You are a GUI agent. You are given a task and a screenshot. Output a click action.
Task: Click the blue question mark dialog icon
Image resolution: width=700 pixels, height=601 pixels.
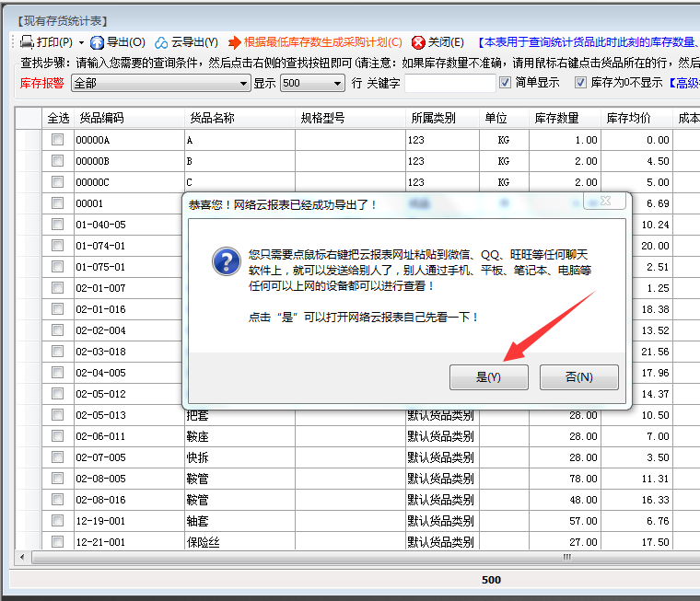[226, 260]
